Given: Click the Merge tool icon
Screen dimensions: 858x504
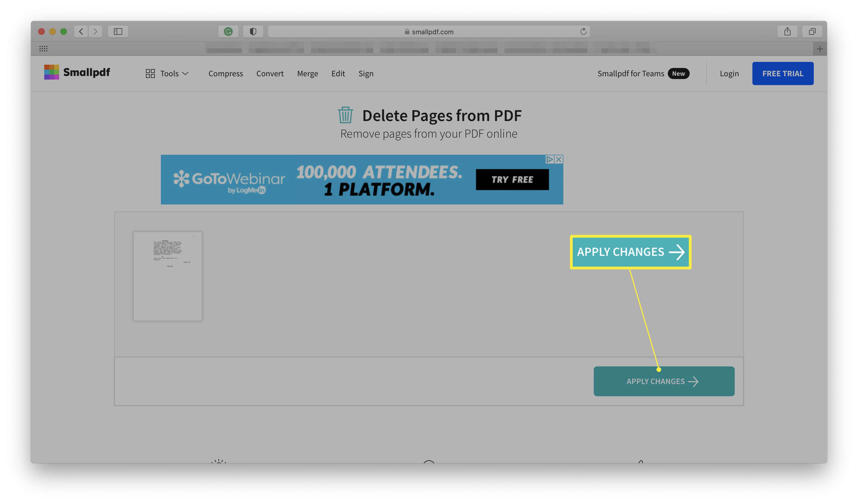Looking at the screenshot, I should [x=307, y=73].
